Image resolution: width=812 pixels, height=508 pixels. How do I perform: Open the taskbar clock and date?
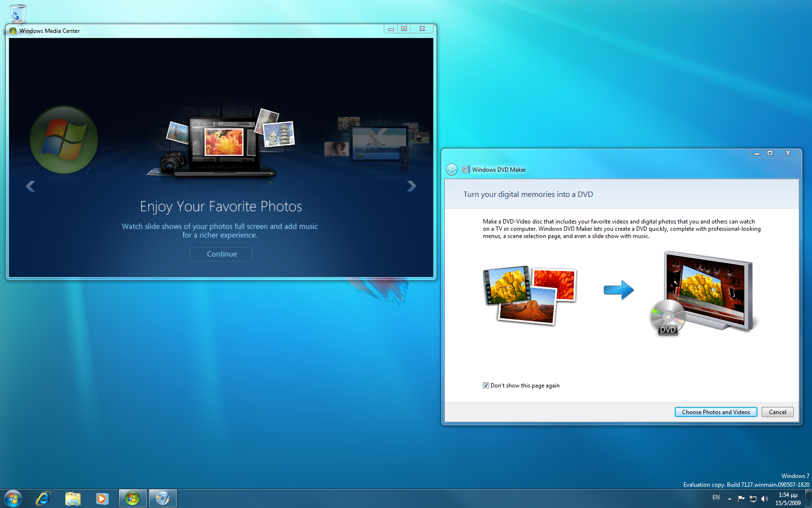(788, 499)
